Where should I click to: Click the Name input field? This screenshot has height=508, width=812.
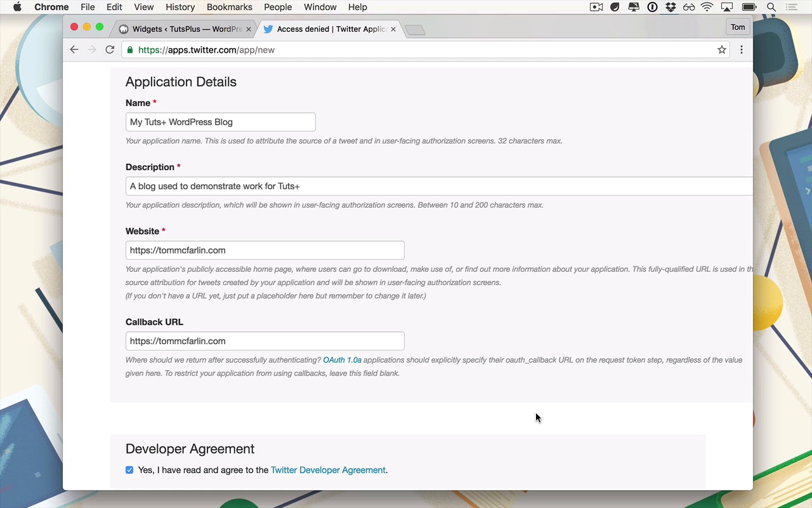pos(221,122)
